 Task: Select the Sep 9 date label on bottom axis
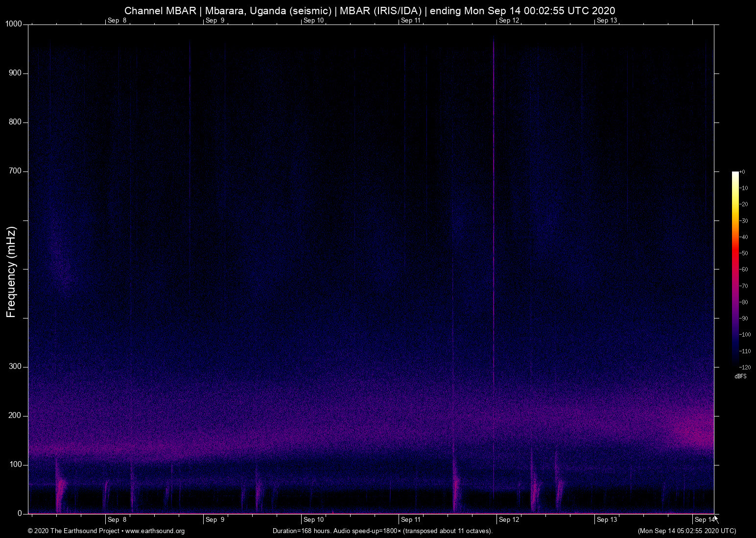214,519
